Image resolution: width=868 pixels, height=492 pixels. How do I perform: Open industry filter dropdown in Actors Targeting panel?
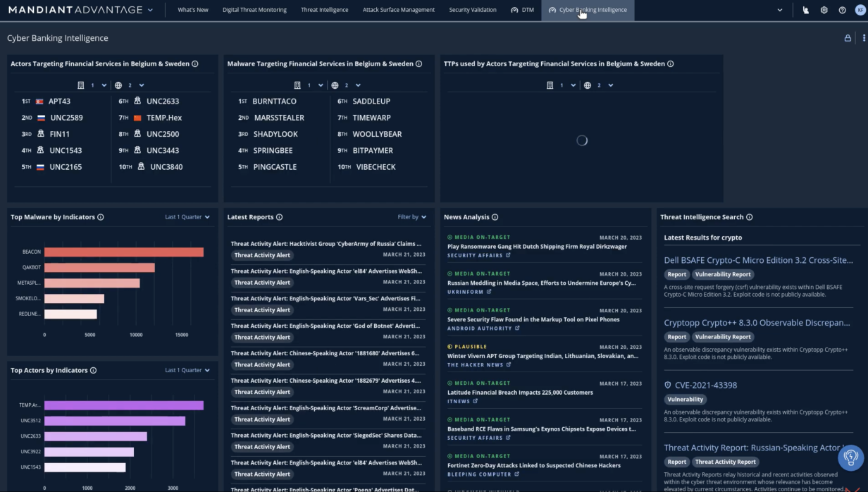coord(93,85)
